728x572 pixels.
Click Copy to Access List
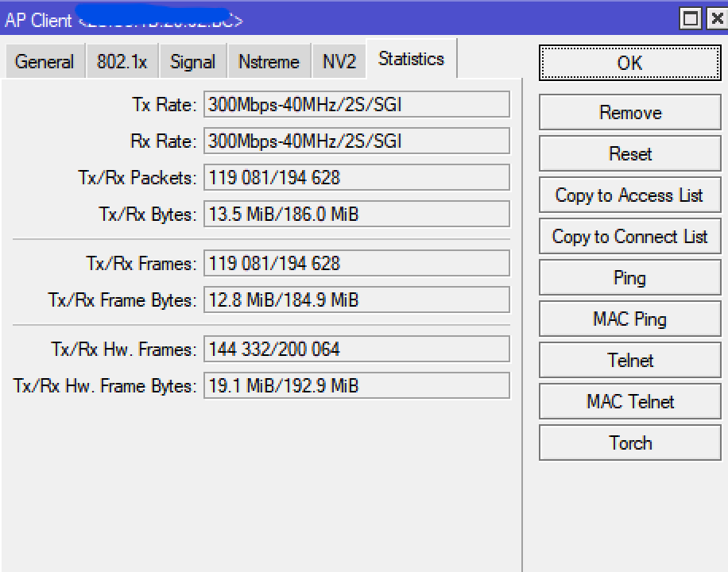coord(630,195)
